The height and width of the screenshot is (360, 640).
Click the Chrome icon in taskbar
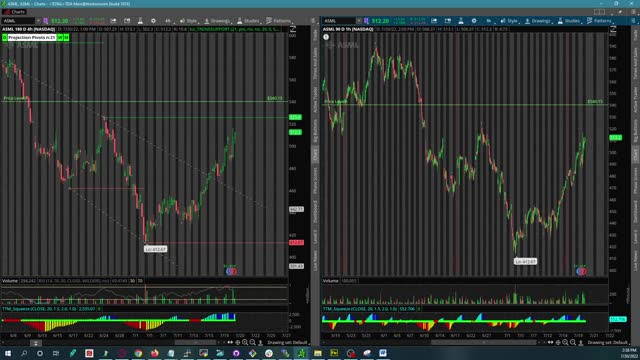coord(138,353)
